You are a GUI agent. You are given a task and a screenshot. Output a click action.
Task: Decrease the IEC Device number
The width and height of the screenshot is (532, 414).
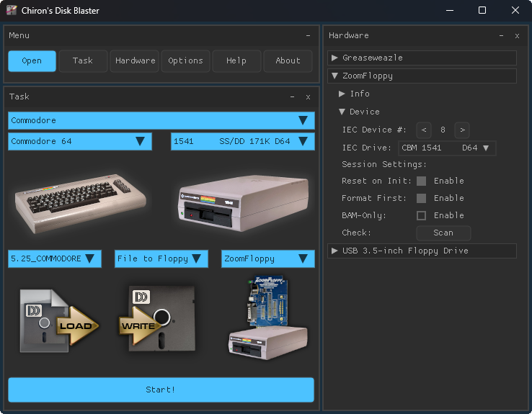[424, 130]
